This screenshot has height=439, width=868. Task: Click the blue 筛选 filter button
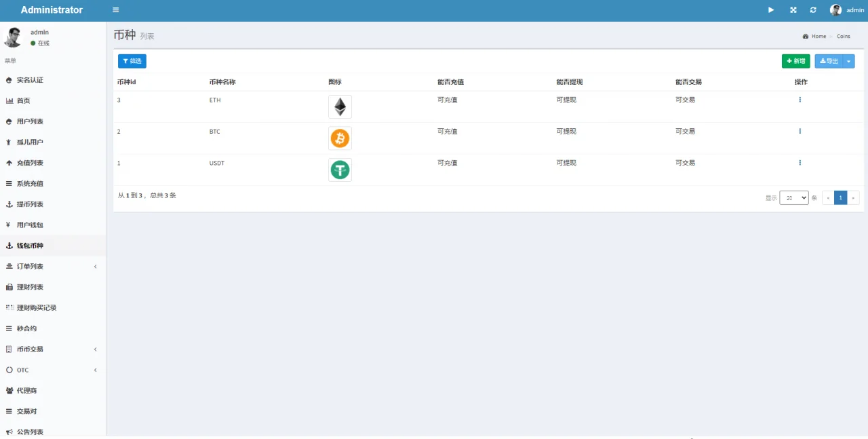tap(132, 61)
